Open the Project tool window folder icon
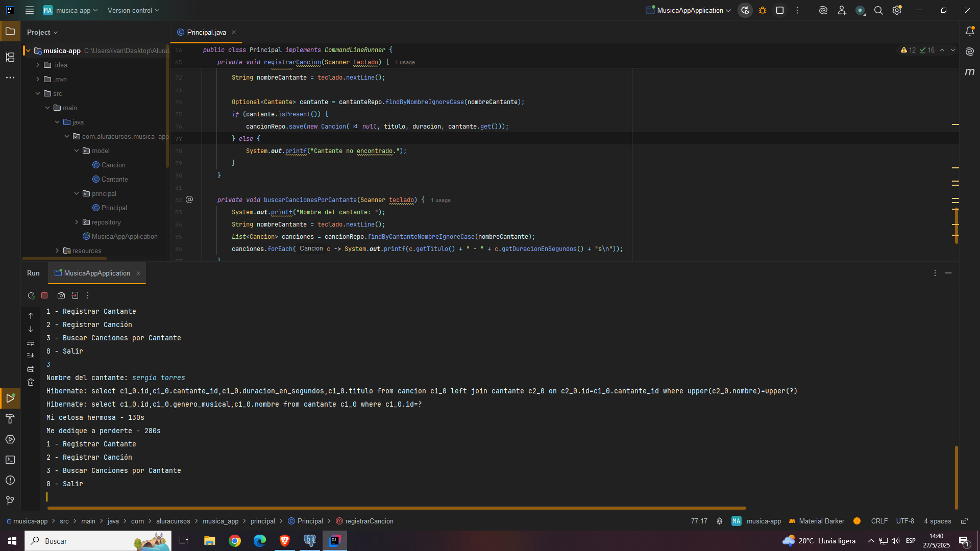Image resolution: width=980 pixels, height=551 pixels. coord(10,32)
